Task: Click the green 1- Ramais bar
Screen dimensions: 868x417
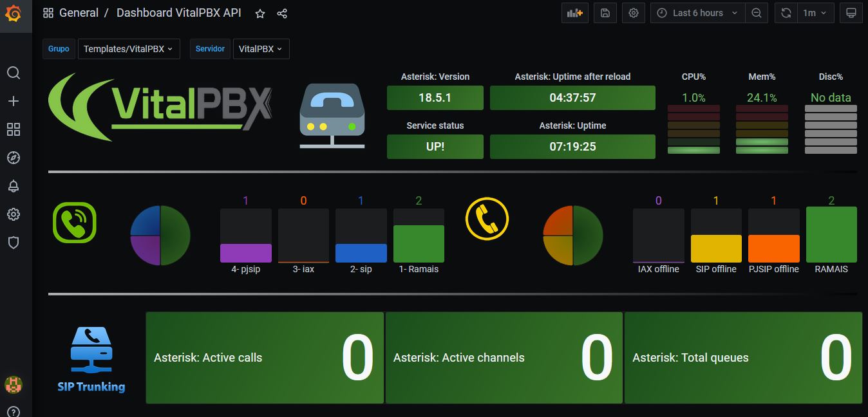Action: (419, 244)
